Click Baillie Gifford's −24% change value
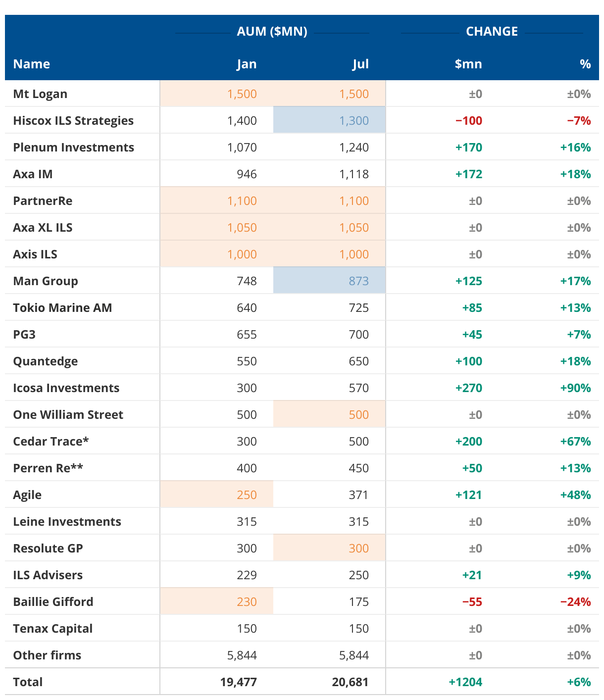This screenshot has height=700, width=604. [x=575, y=602]
